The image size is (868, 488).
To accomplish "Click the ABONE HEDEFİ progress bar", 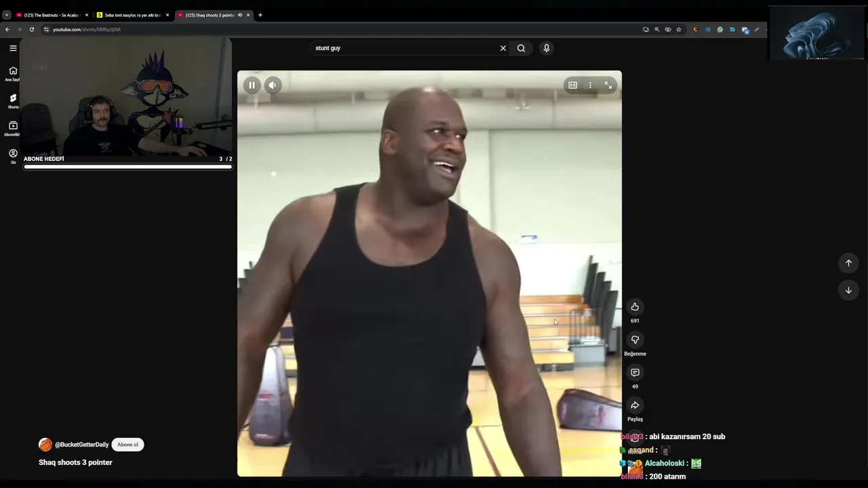I will coord(128,167).
